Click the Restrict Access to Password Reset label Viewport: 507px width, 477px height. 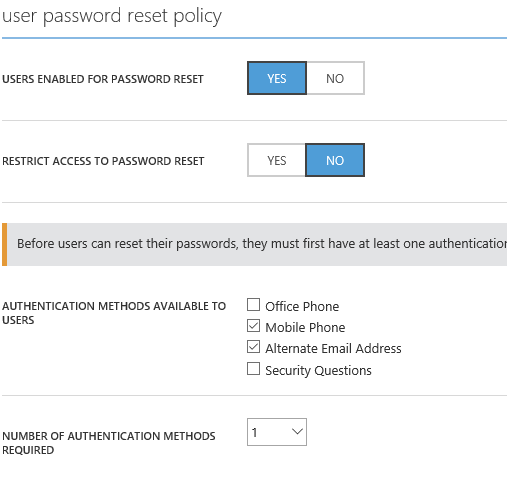103,161
